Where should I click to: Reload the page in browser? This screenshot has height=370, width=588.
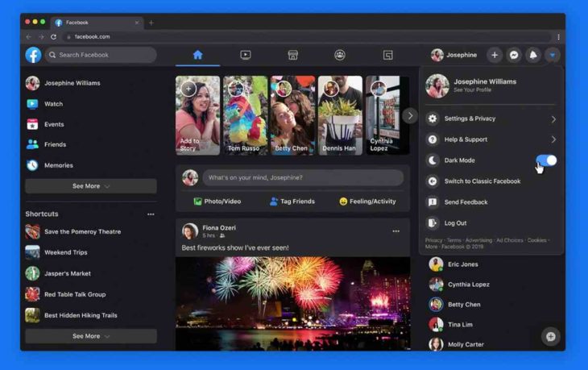pos(54,37)
